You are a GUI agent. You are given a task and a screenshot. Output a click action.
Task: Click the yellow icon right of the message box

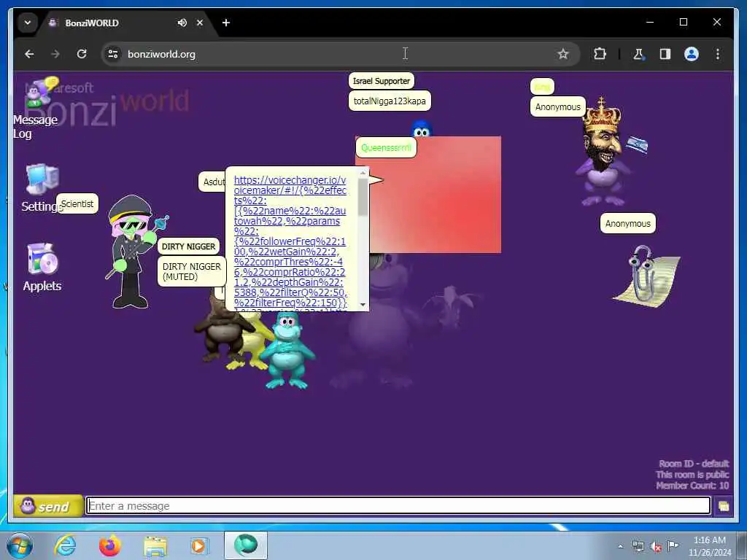coord(723,506)
